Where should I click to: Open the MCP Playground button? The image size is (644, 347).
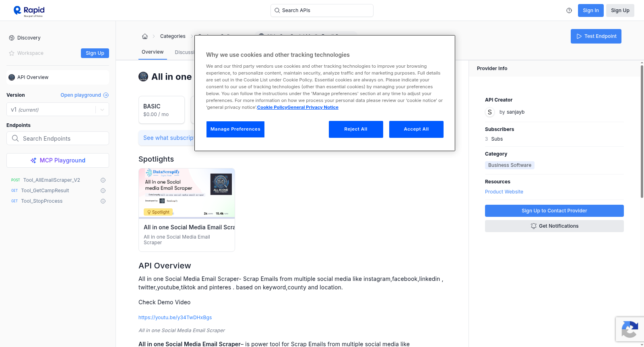[58, 160]
